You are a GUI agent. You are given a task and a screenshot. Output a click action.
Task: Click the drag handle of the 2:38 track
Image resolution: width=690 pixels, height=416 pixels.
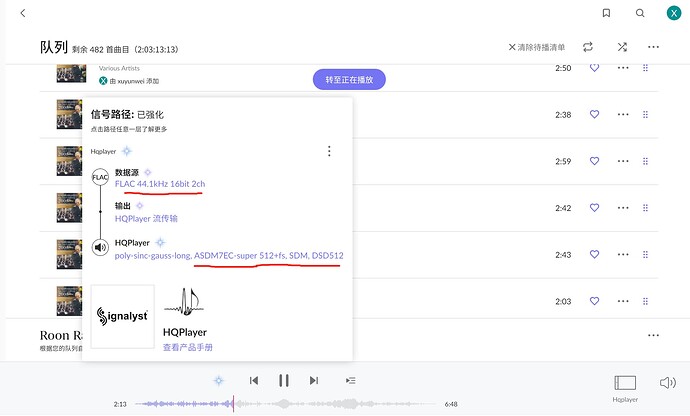(646, 114)
